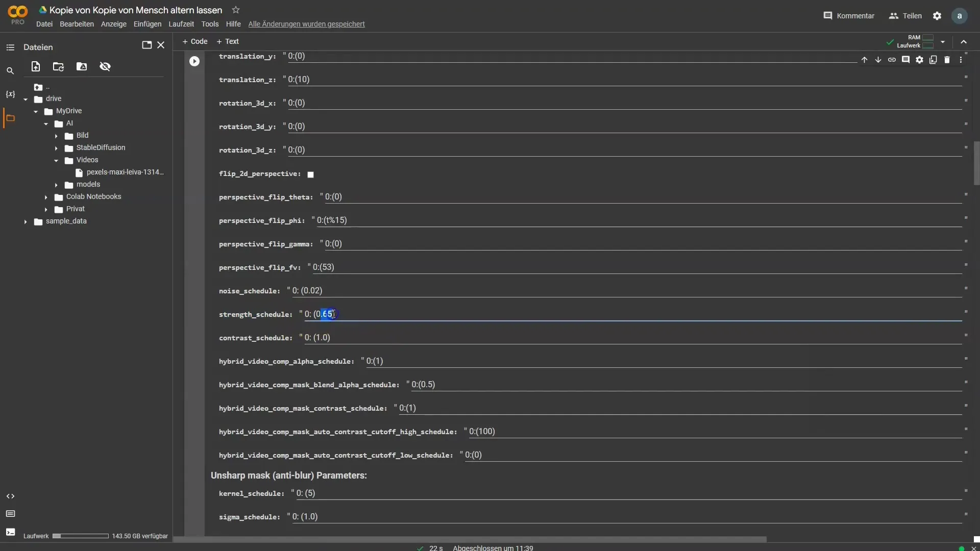
Task: Select the Files folder icon in sidebar
Action: (10, 118)
